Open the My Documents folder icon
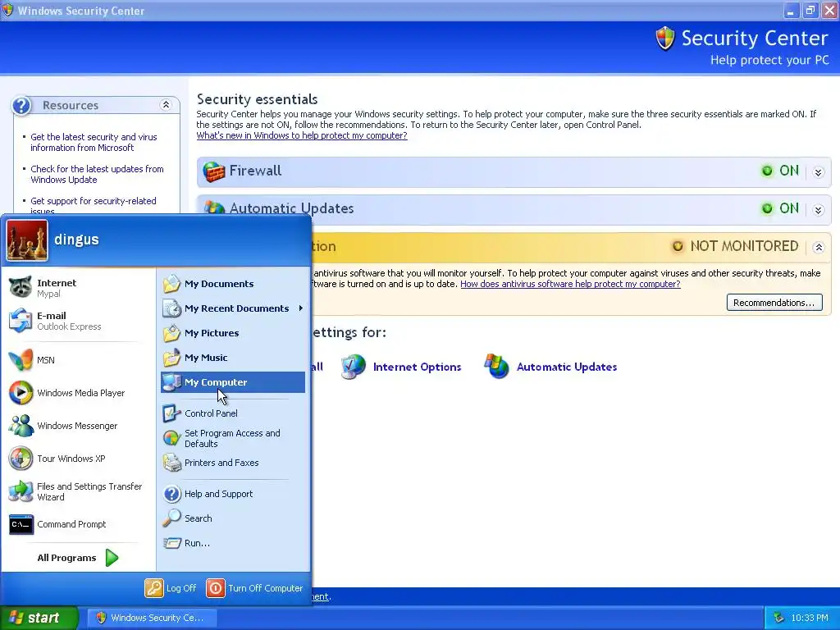 coord(172,283)
